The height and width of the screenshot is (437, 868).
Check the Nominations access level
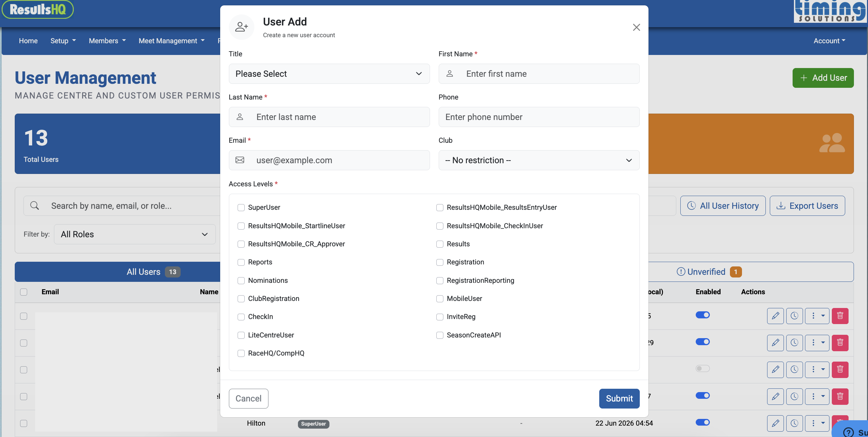[241, 280]
